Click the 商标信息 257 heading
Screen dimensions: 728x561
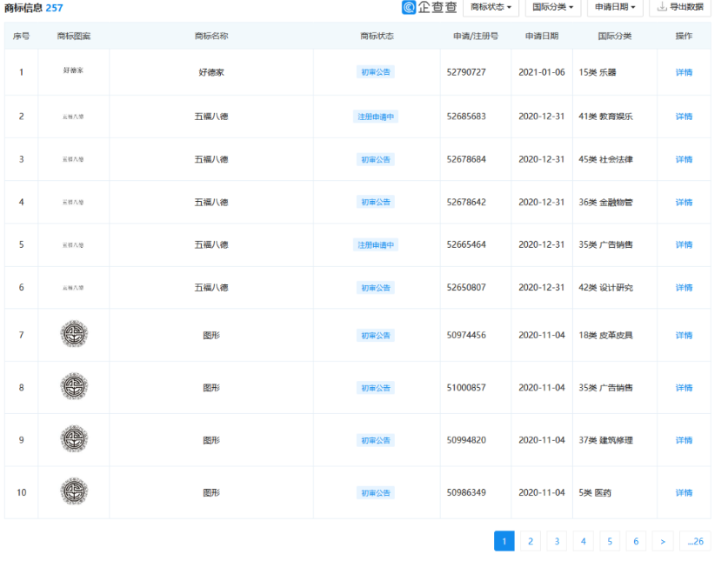click(33, 8)
